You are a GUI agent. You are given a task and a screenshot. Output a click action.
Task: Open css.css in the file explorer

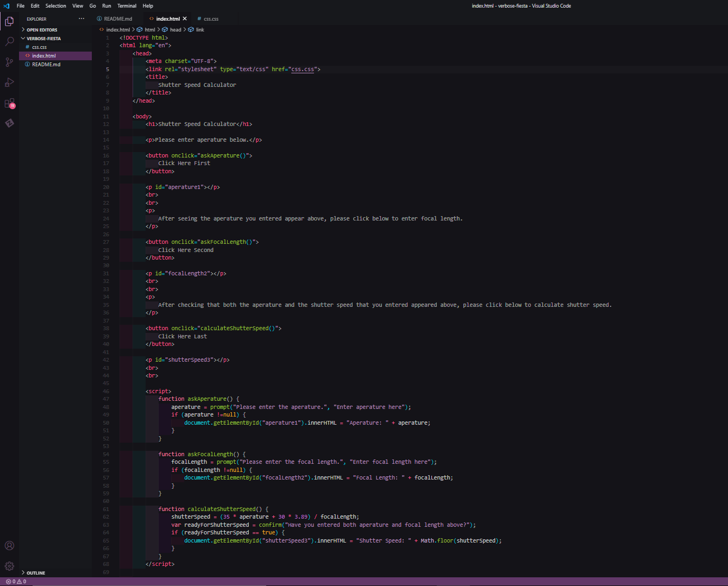point(55,47)
